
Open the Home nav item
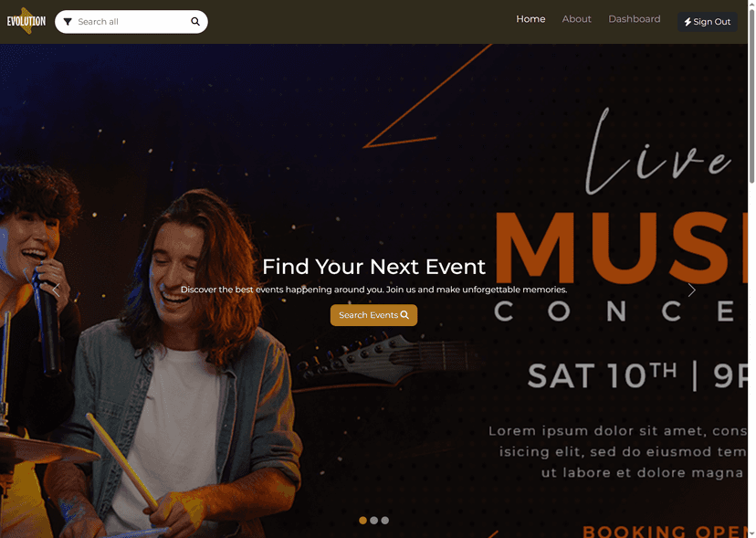(x=530, y=19)
